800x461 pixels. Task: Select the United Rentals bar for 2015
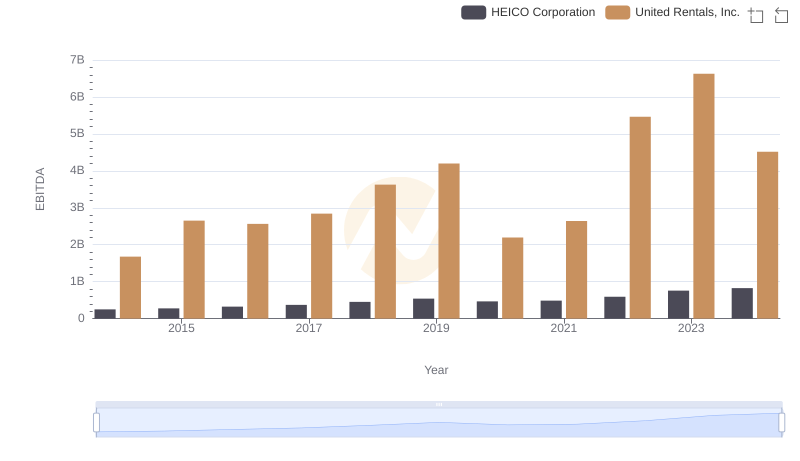[194, 270]
